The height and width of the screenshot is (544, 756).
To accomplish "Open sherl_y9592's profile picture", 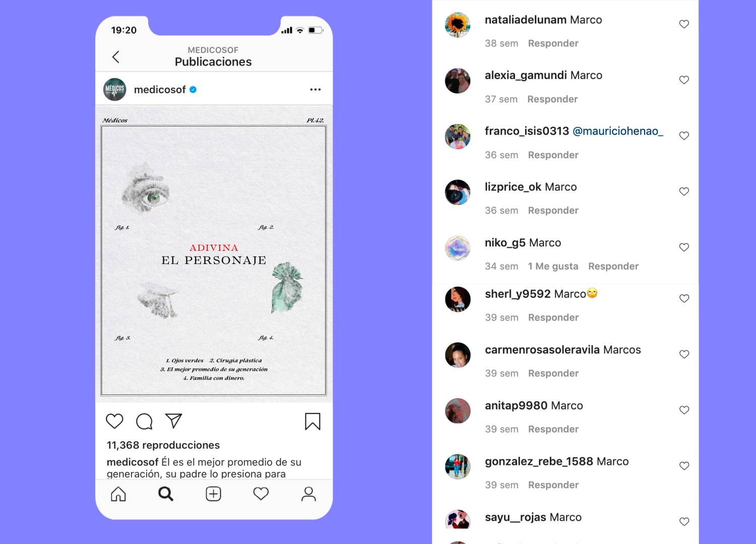I will (458, 299).
